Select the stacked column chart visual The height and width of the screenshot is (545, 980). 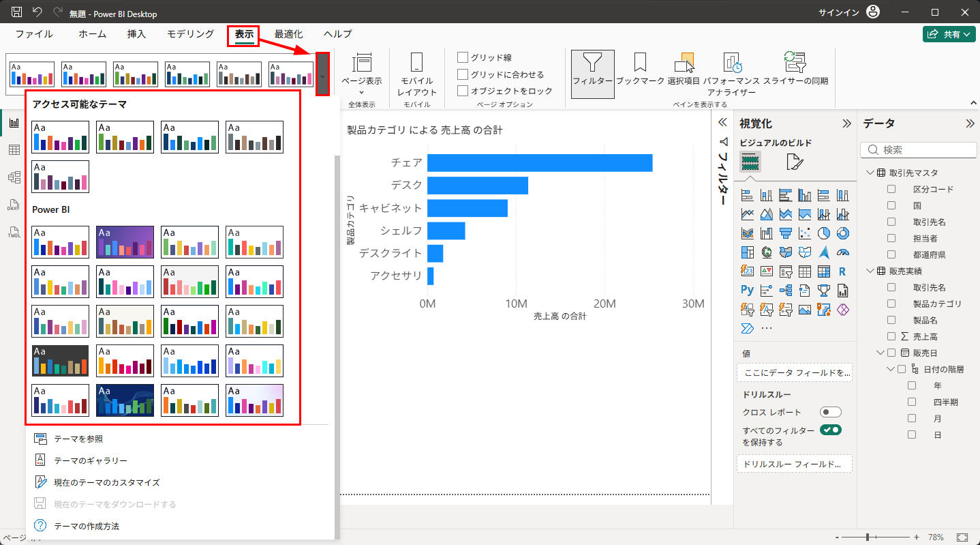[x=766, y=195]
